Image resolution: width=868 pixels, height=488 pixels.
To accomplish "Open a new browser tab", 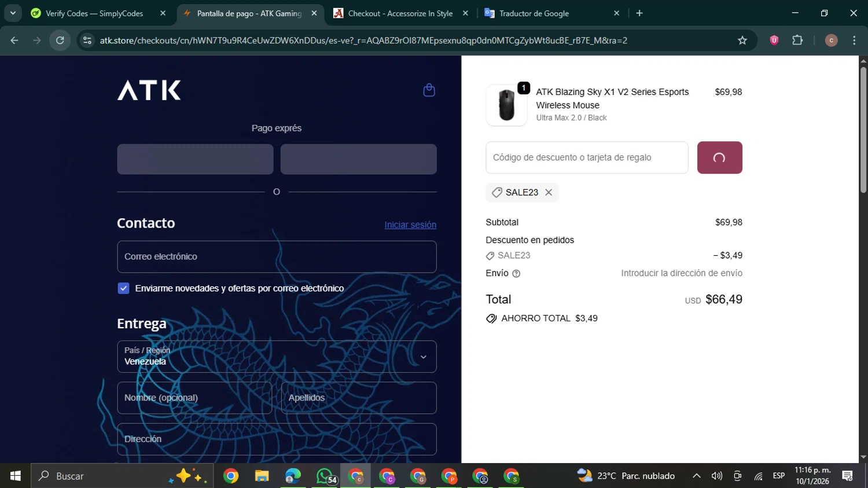I will [x=639, y=13].
